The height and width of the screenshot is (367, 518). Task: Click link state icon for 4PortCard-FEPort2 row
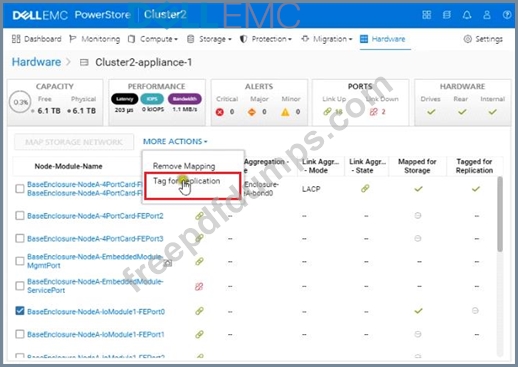(199, 216)
